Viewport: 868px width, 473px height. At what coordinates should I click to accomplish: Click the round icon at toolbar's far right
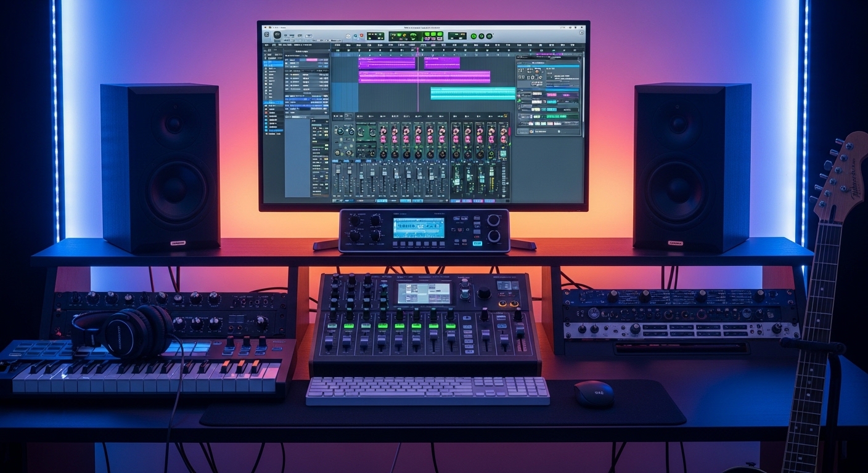point(581,33)
